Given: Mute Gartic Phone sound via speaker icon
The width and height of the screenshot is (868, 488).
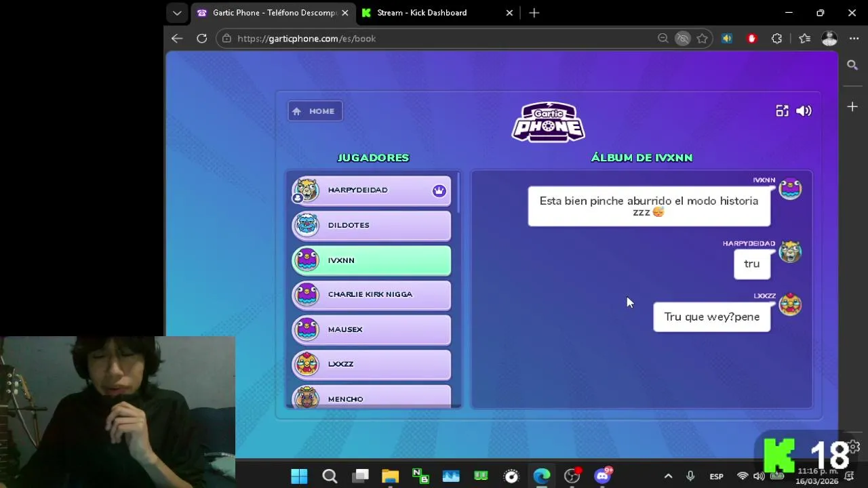Looking at the screenshot, I should point(804,111).
